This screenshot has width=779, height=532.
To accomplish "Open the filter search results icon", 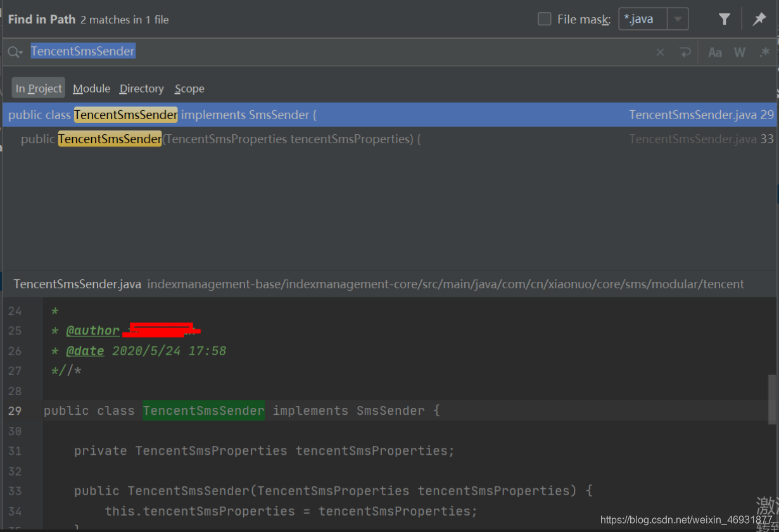I will 725,19.
